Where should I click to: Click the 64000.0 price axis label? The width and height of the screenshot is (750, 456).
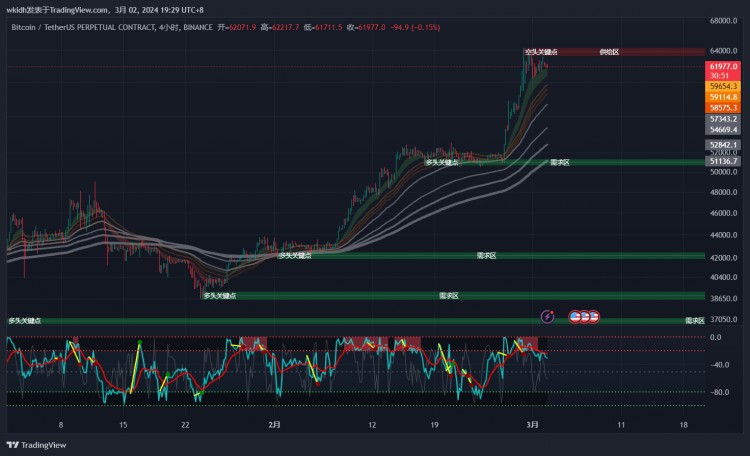[724, 51]
